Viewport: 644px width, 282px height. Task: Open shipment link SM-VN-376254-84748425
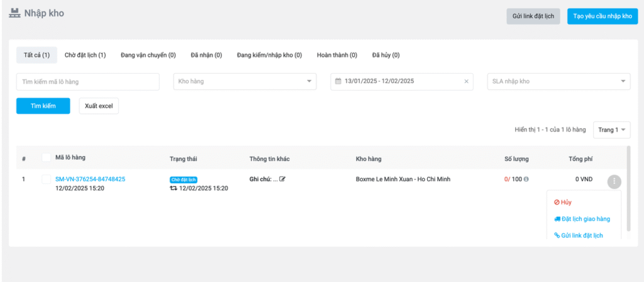click(91, 179)
